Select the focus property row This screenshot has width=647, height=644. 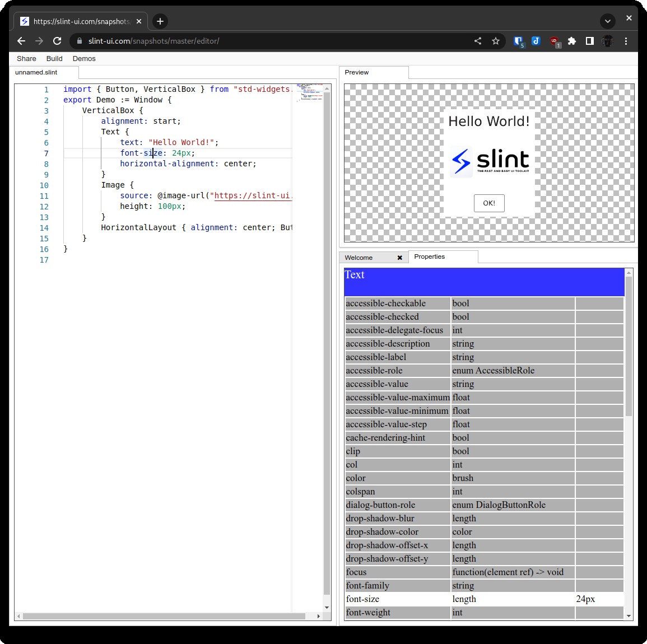point(485,572)
